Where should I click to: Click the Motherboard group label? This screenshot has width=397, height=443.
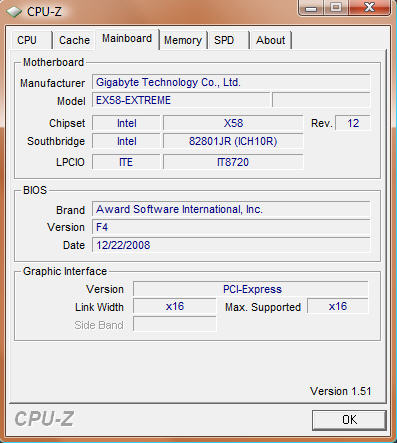click(x=53, y=62)
